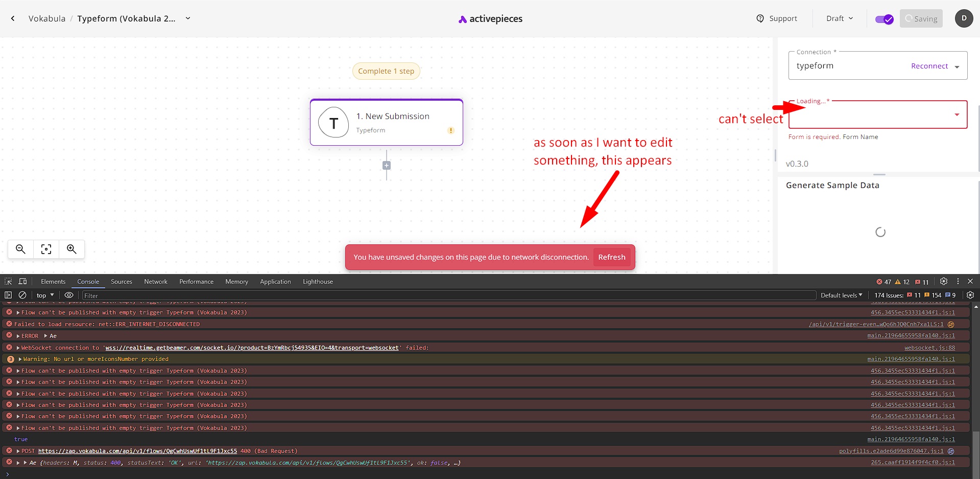Open console settings gear

tap(970, 295)
